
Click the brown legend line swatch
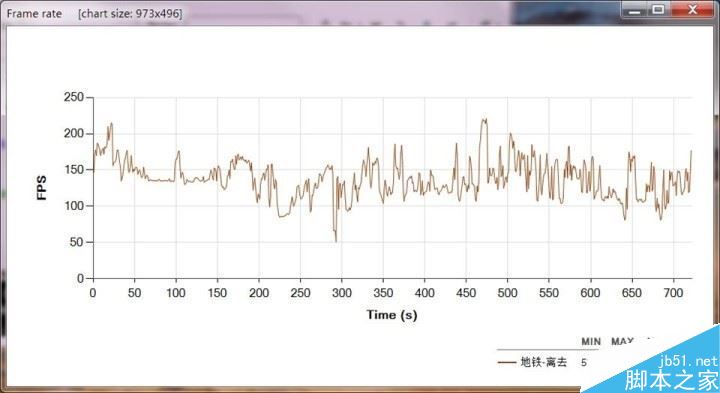click(506, 362)
